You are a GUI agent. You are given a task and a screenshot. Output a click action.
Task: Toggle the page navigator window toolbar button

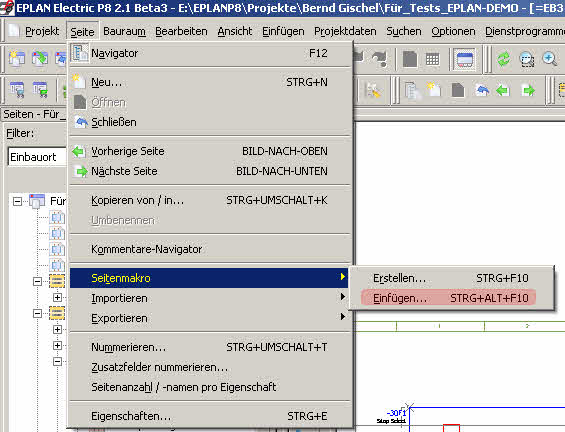(x=464, y=59)
